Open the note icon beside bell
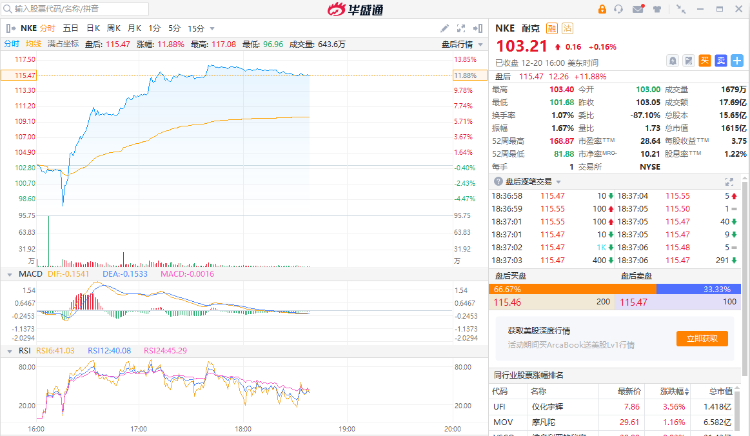Image resolution: width=750 pixels, height=436 pixels. (x=688, y=61)
